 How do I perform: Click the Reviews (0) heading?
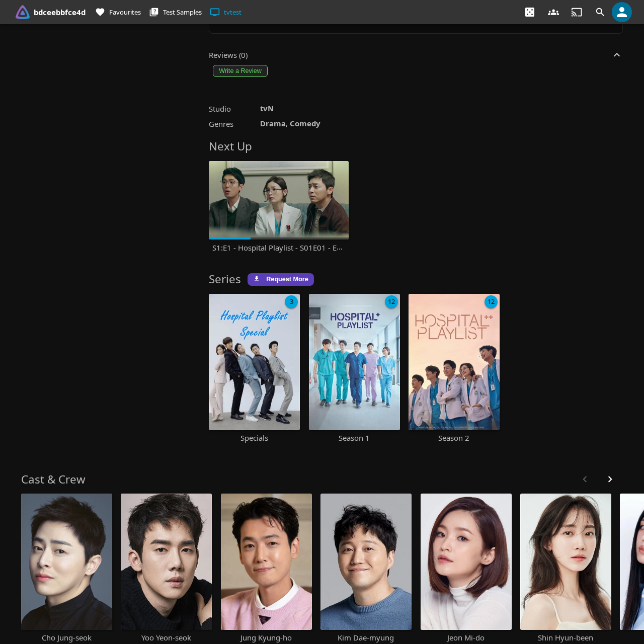coord(228,55)
